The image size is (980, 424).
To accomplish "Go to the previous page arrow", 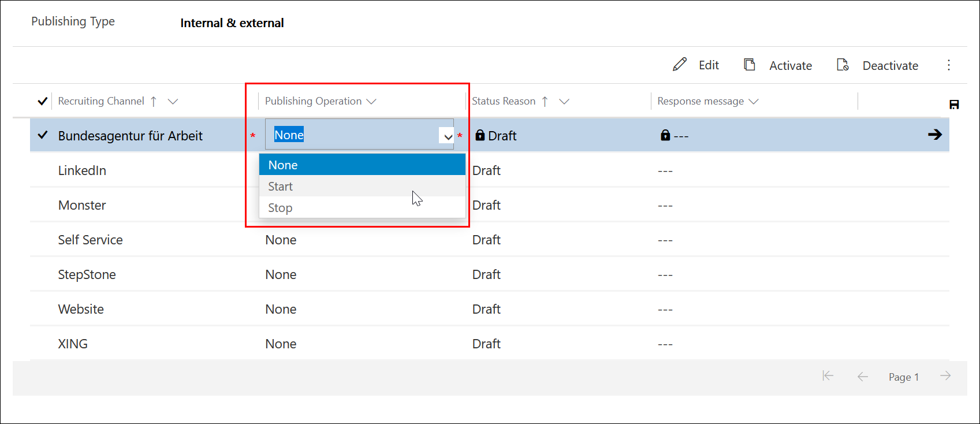I will pyautogui.click(x=863, y=377).
